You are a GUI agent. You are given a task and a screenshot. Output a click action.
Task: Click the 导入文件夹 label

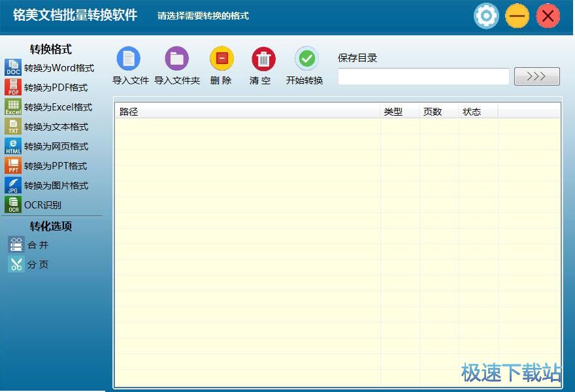[x=177, y=80]
